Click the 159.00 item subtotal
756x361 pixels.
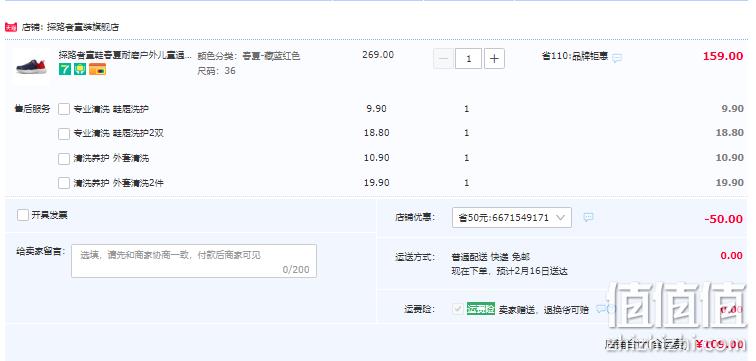point(723,56)
